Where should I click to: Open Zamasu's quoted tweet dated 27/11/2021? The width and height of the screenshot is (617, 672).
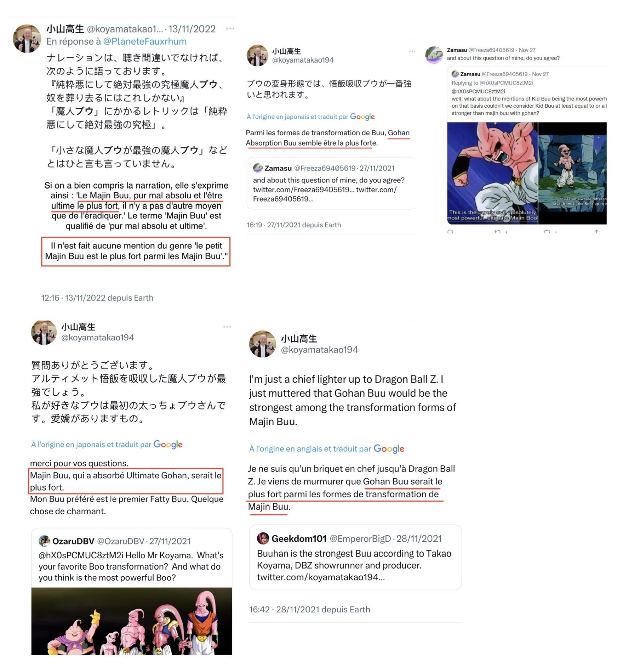[331, 183]
